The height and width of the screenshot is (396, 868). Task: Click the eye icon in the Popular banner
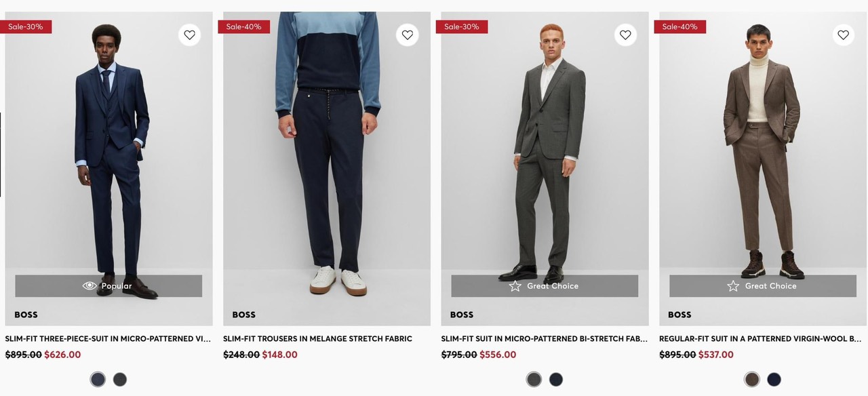tap(90, 286)
